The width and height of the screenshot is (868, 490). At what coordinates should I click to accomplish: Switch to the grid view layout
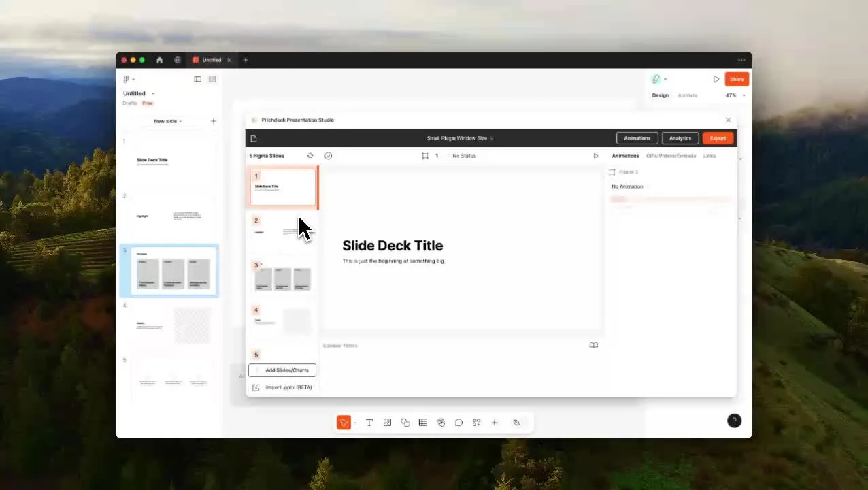coord(212,79)
